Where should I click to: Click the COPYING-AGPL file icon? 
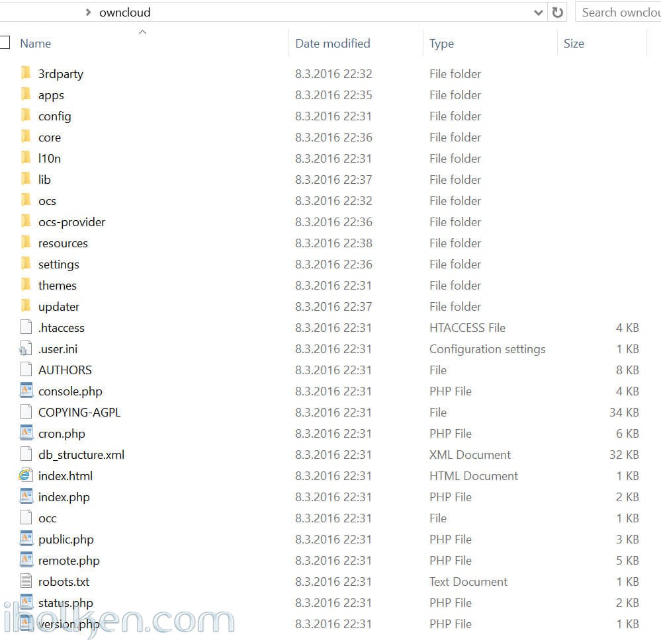(26, 411)
